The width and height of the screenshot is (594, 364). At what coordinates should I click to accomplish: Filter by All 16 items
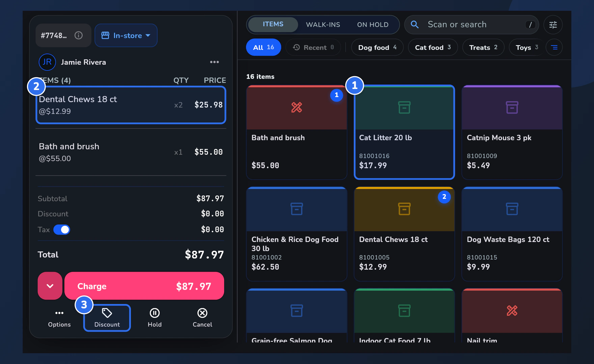coord(264,48)
